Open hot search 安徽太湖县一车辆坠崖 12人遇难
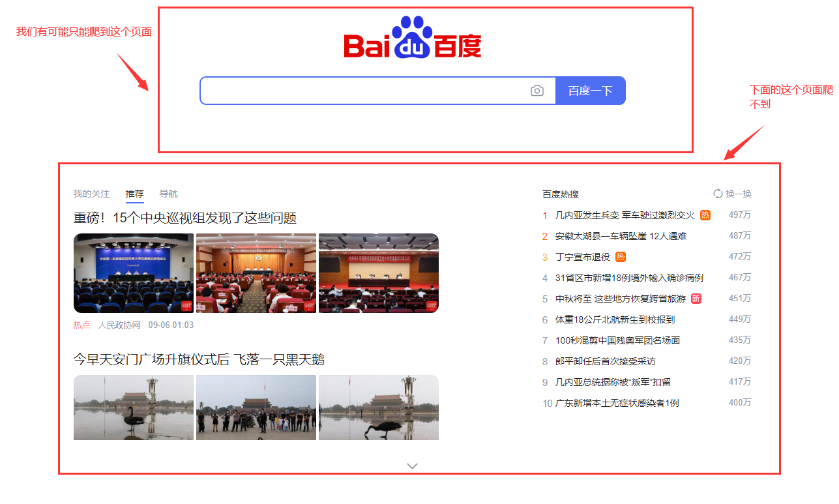The image size is (839, 504). [621, 236]
